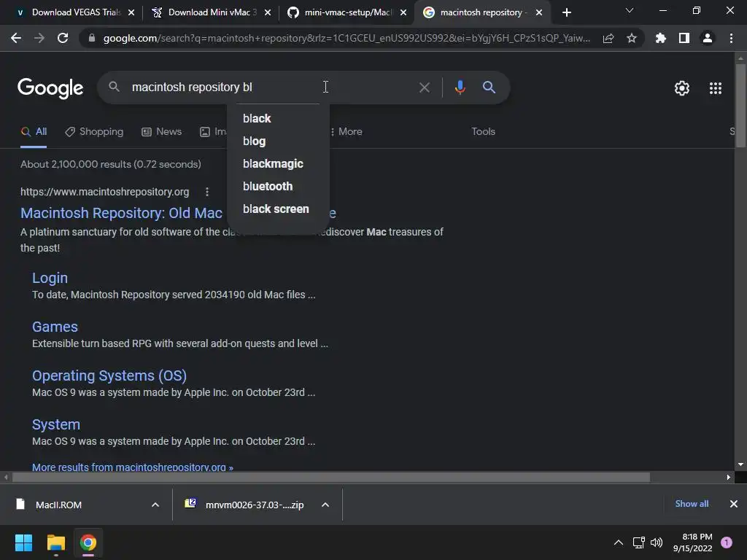The width and height of the screenshot is (747, 560).
Task: Open the tab search chevron in title bar
Action: point(630,10)
